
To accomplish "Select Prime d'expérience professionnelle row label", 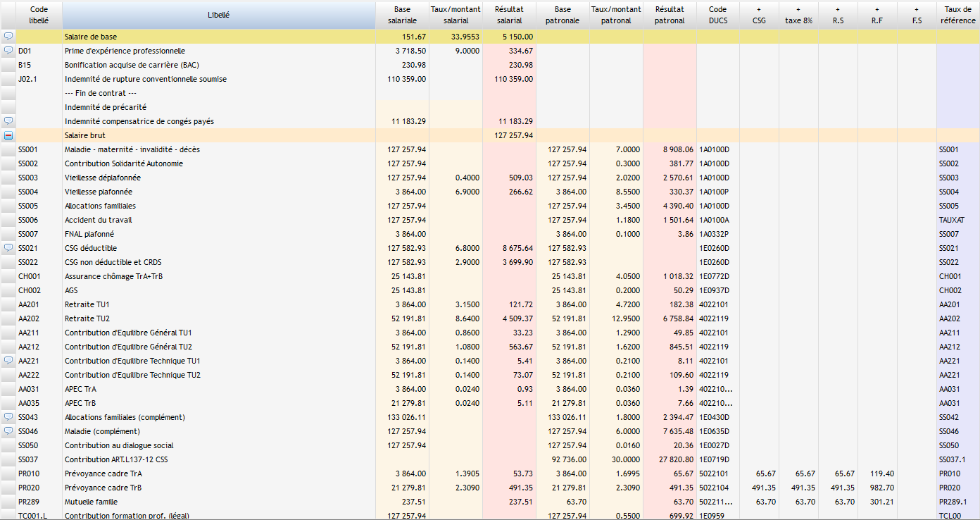I will point(125,51).
